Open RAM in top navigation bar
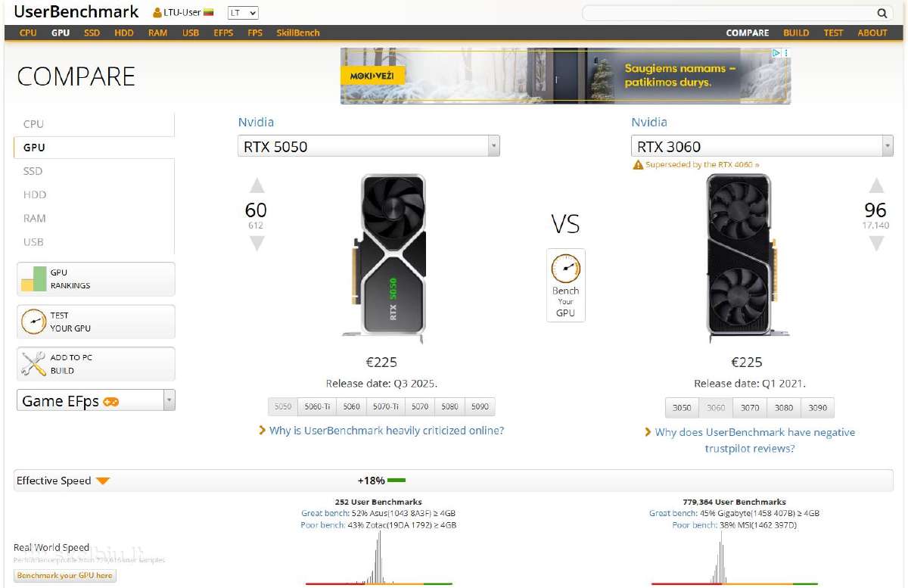The width and height of the screenshot is (908, 588). [x=157, y=33]
